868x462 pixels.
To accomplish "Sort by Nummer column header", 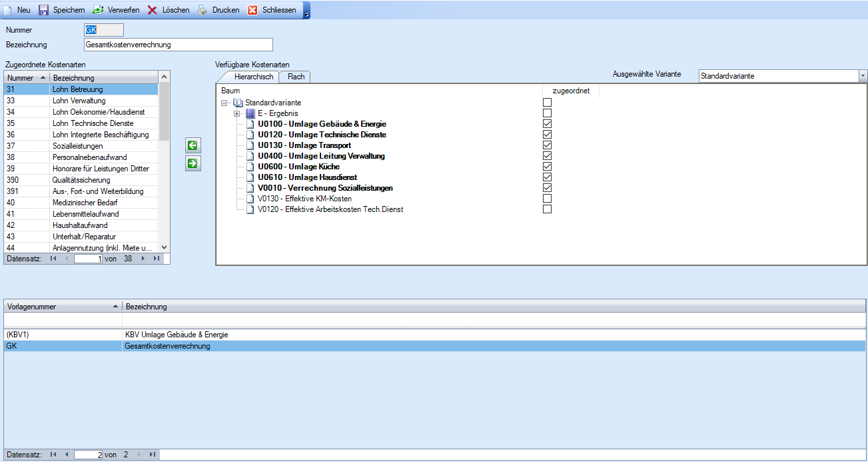I will pyautogui.click(x=27, y=78).
